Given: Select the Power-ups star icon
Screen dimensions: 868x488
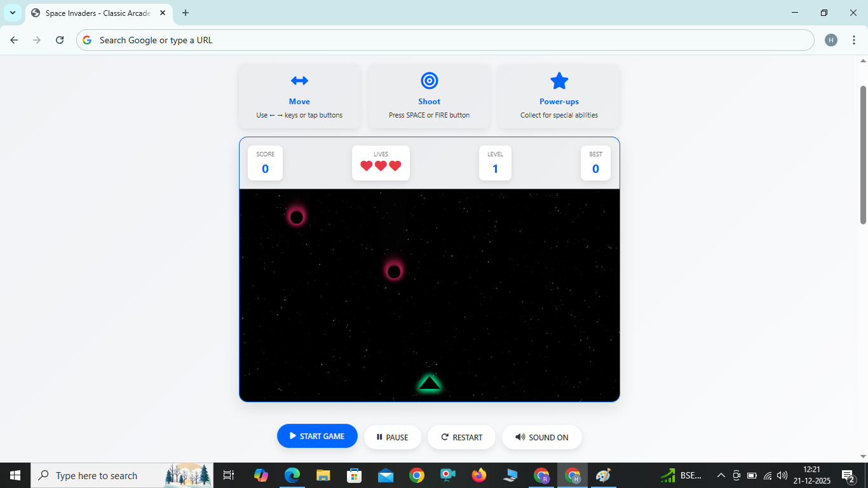Looking at the screenshot, I should [x=559, y=80].
